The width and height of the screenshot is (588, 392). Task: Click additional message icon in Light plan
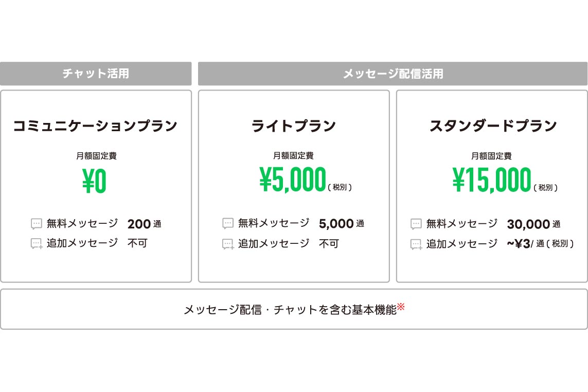(x=228, y=244)
